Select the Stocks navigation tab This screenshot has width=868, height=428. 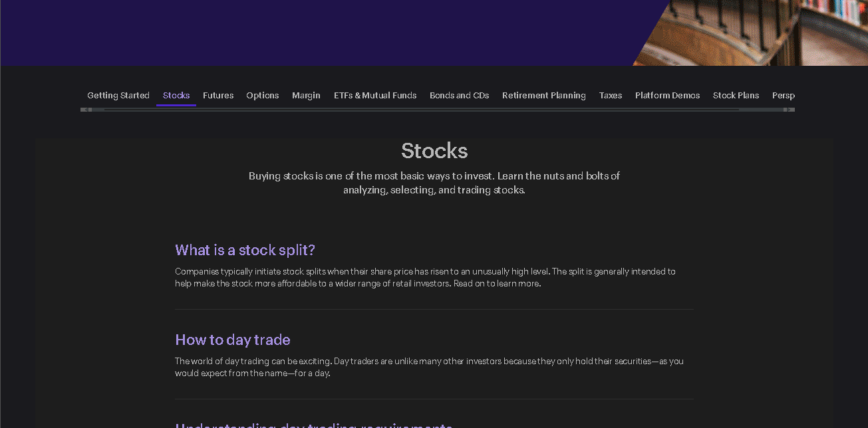tap(176, 95)
